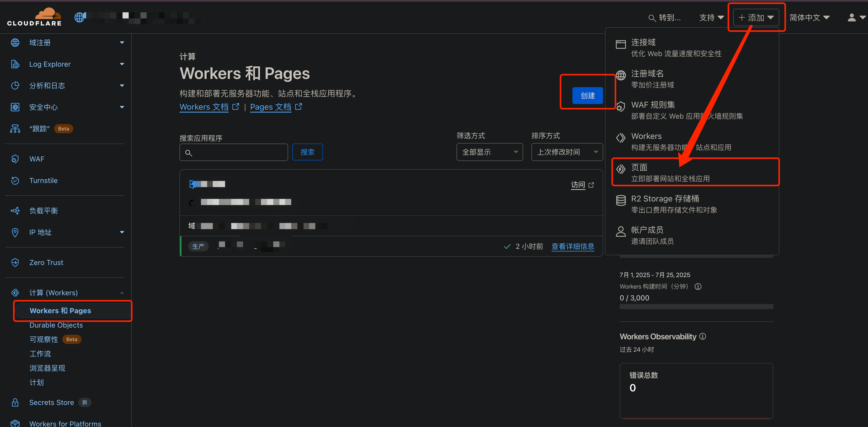The width and height of the screenshot is (868, 427).
Task: Open the 支持 dropdown menu
Action: [x=711, y=17]
